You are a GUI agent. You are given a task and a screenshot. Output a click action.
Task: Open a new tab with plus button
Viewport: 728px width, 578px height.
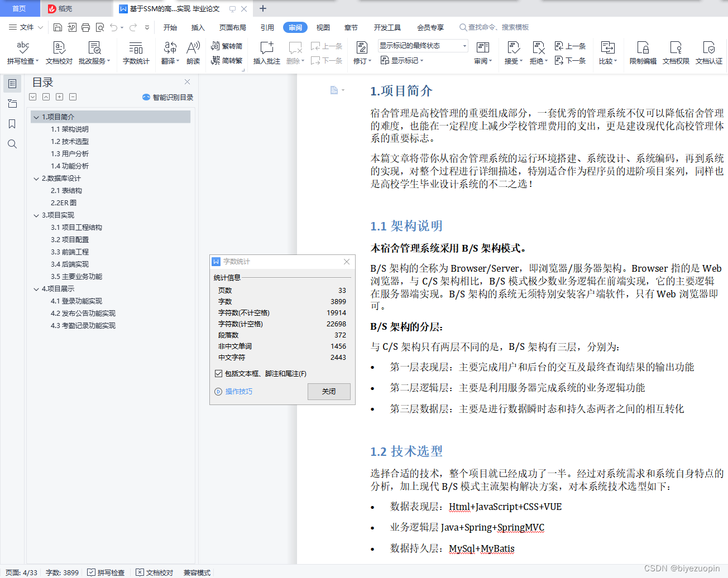point(263,8)
